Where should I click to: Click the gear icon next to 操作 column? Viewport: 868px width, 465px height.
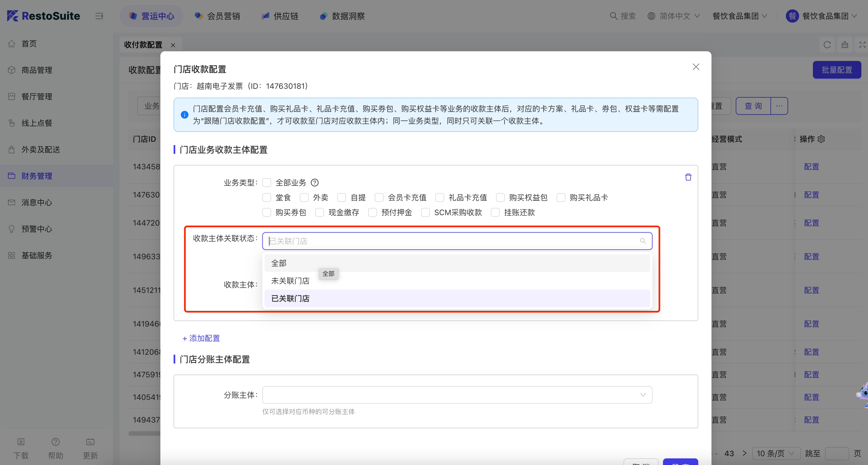(x=821, y=139)
